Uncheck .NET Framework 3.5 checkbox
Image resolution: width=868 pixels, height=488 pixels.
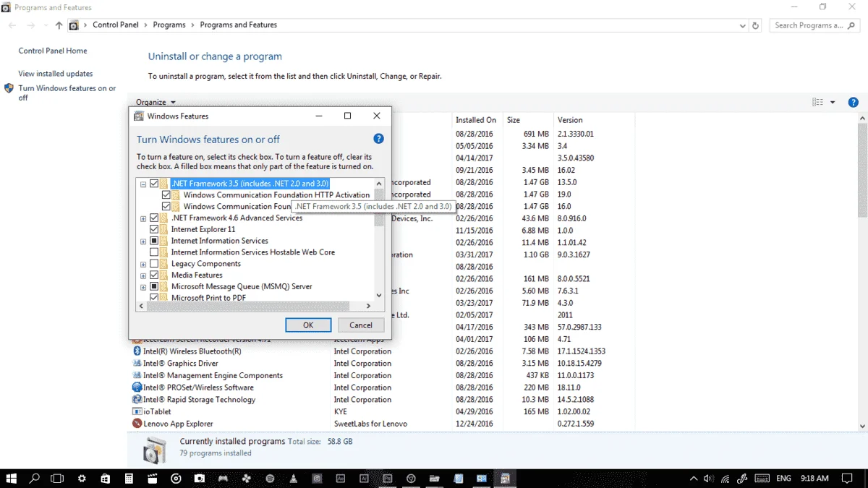pos(154,184)
